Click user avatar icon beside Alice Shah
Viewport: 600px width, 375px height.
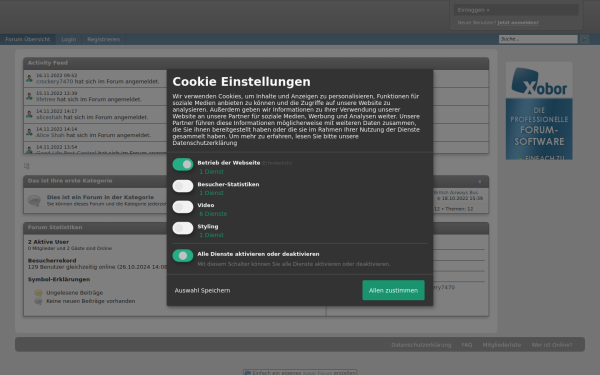click(29, 132)
